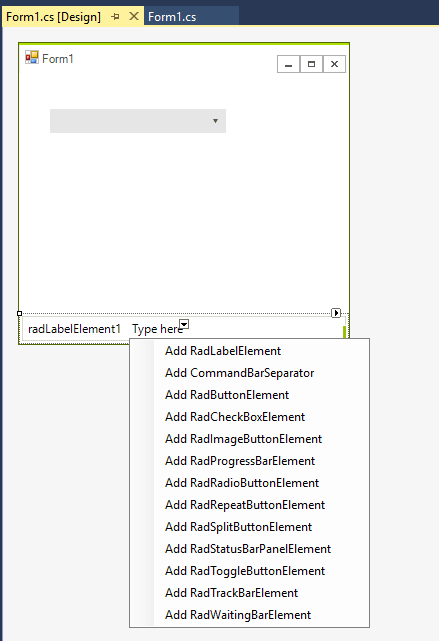
Task: Select Add RadProgressBarElement
Action: [x=249, y=461]
